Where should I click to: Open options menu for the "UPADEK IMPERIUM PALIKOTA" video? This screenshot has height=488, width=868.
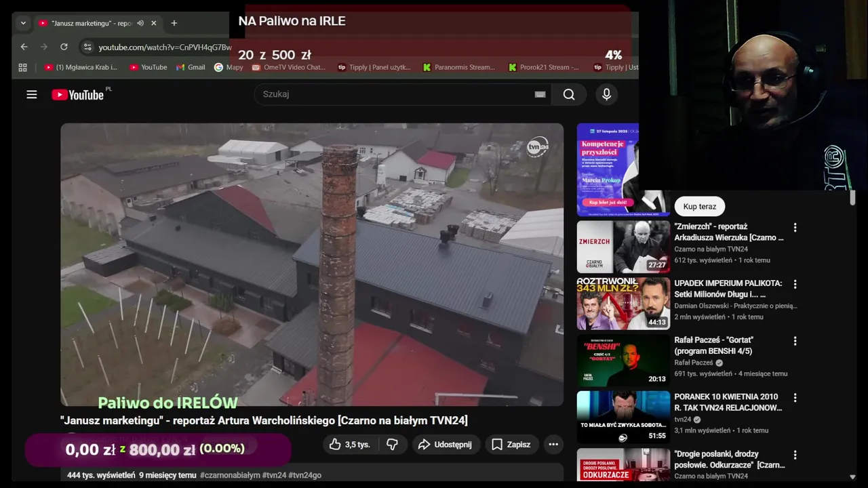click(x=795, y=284)
